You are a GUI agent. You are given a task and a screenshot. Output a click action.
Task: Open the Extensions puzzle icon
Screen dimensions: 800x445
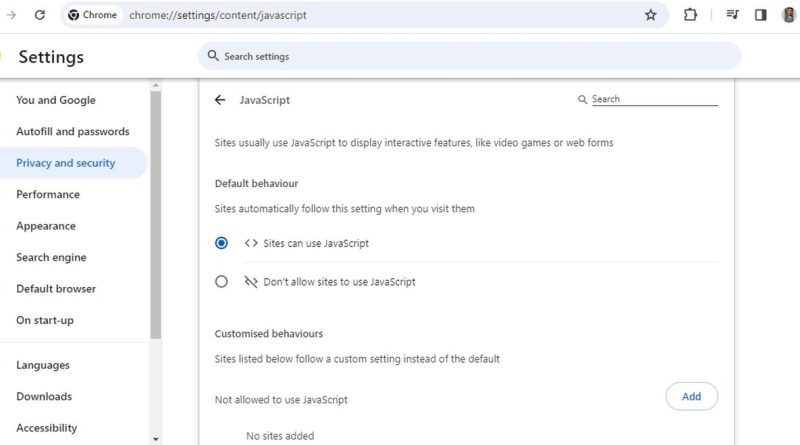690,15
